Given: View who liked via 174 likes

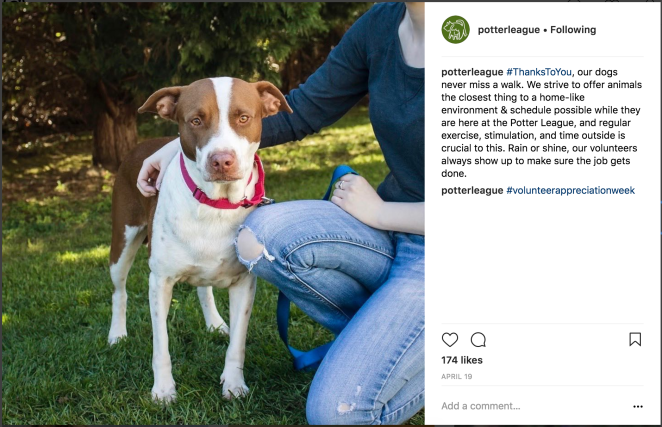Looking at the screenshot, I should click(462, 360).
